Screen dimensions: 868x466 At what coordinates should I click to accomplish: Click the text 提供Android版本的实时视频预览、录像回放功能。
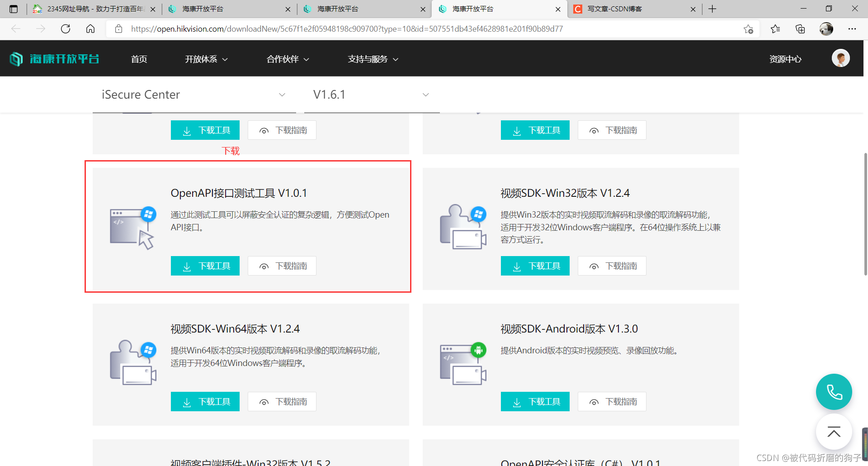(x=590, y=351)
